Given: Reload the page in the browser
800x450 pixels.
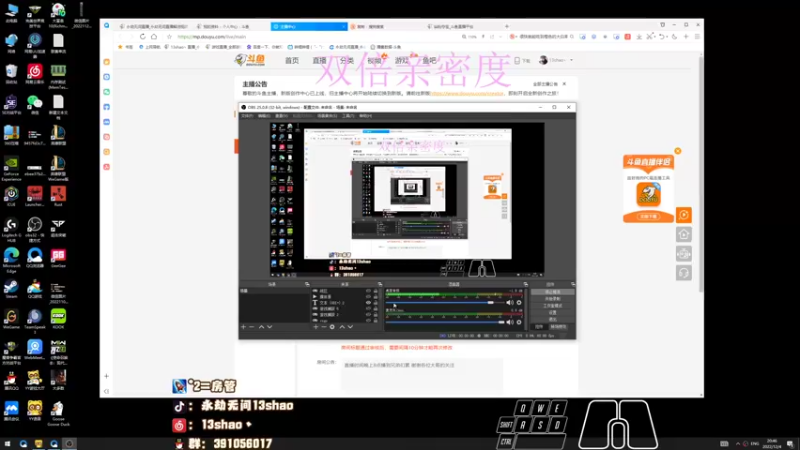Looking at the screenshot, I should [x=142, y=37].
